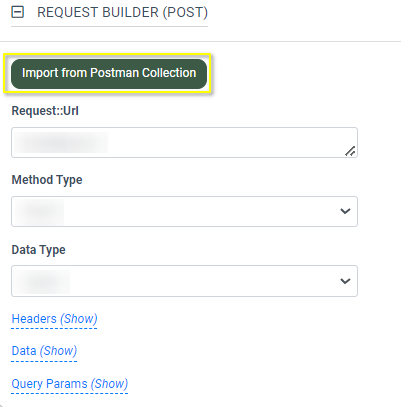Click the resize grip on the Request::Url textarea

tap(350, 151)
